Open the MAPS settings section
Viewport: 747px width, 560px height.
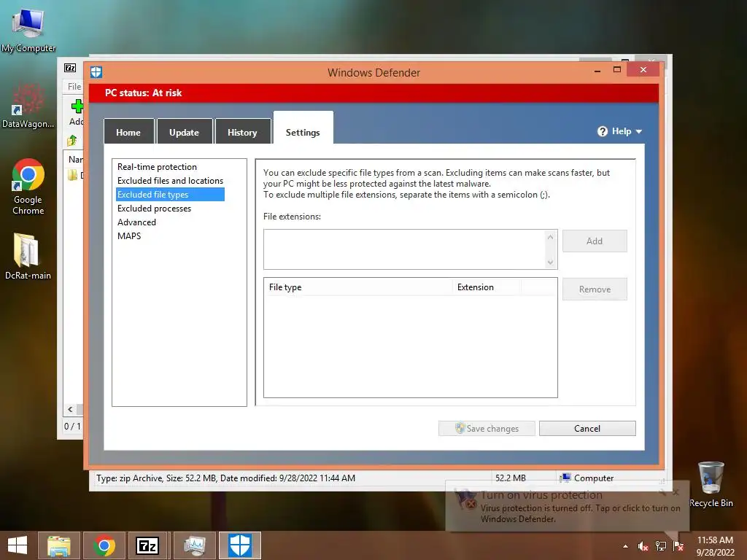(x=129, y=236)
